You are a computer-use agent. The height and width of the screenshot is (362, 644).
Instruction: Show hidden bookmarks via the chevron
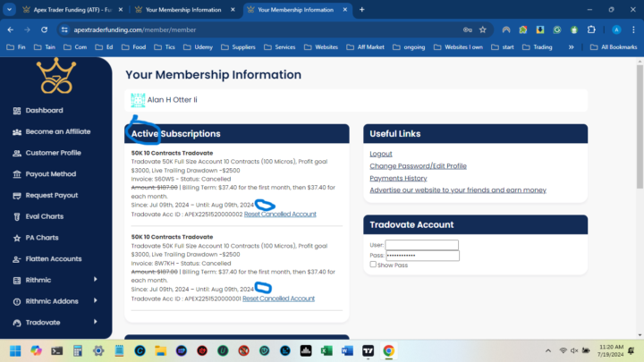point(571,46)
